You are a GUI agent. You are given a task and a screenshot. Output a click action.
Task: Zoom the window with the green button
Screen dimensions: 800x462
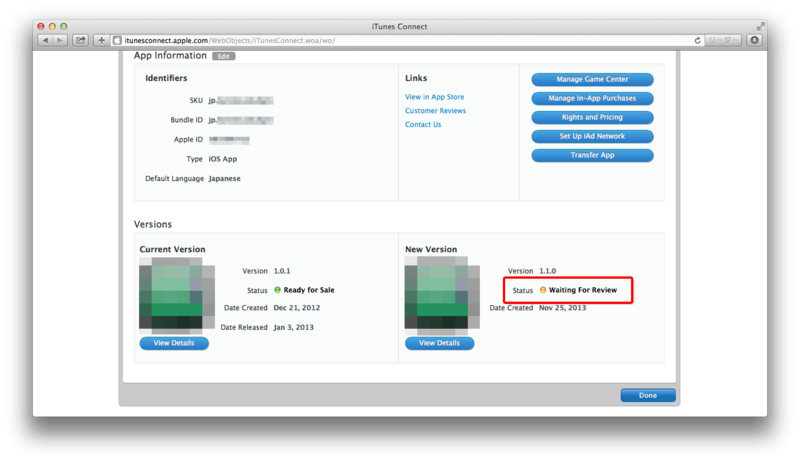(x=64, y=26)
